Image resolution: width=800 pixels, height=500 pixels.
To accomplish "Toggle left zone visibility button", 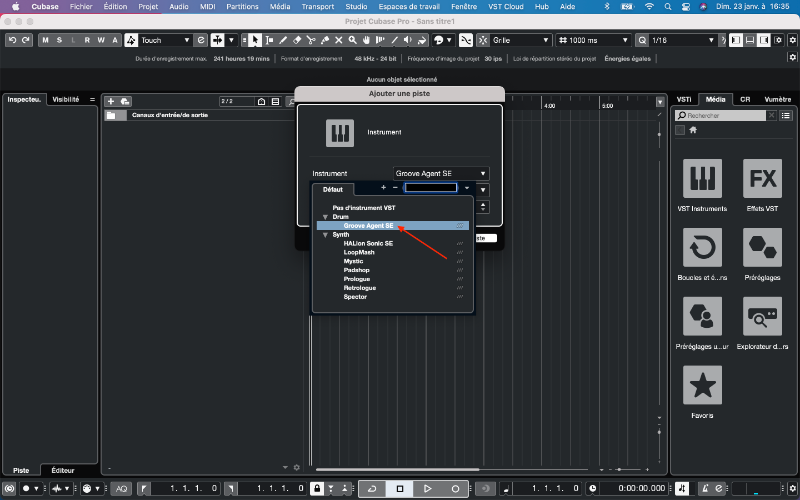I will pyautogui.click(x=735, y=40).
